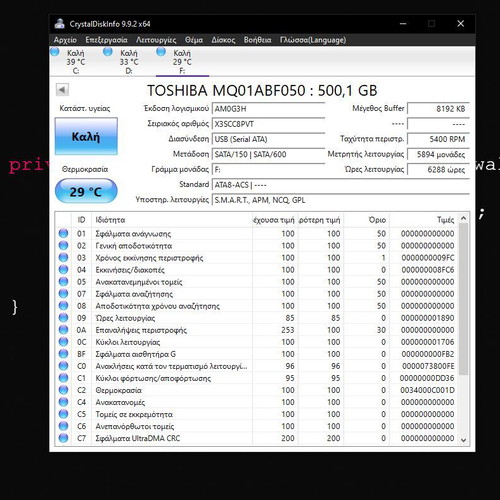Close the CrystalDiskInfo window
Screen dimensions: 500x500
tap(461, 24)
